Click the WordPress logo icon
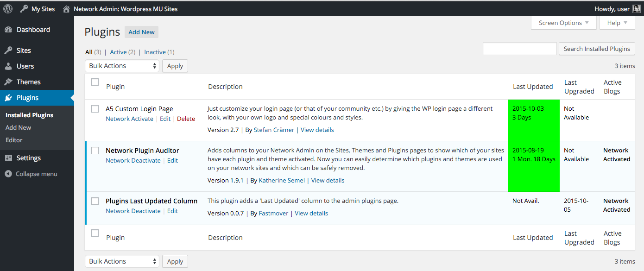The height and width of the screenshot is (271, 644). click(x=8, y=9)
